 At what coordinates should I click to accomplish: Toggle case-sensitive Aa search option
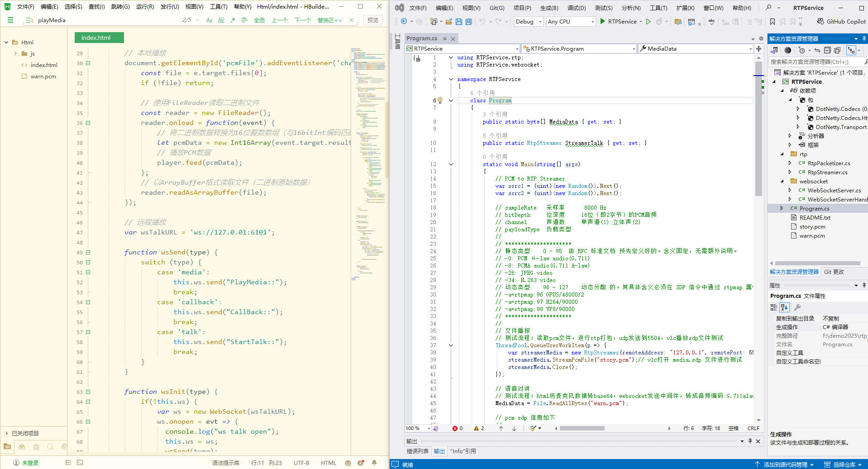[x=209, y=20]
